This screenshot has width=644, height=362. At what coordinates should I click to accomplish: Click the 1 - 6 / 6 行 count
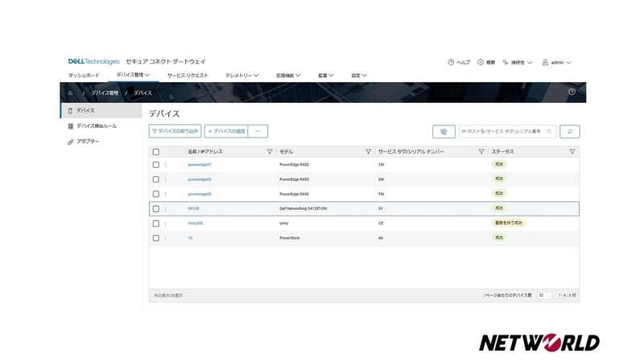pos(568,295)
